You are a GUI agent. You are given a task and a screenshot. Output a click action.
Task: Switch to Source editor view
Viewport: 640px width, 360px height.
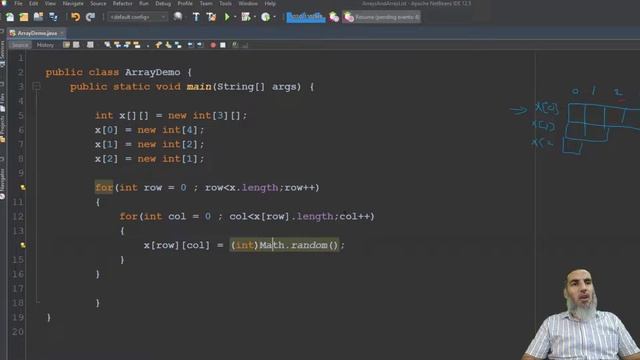pos(20,45)
